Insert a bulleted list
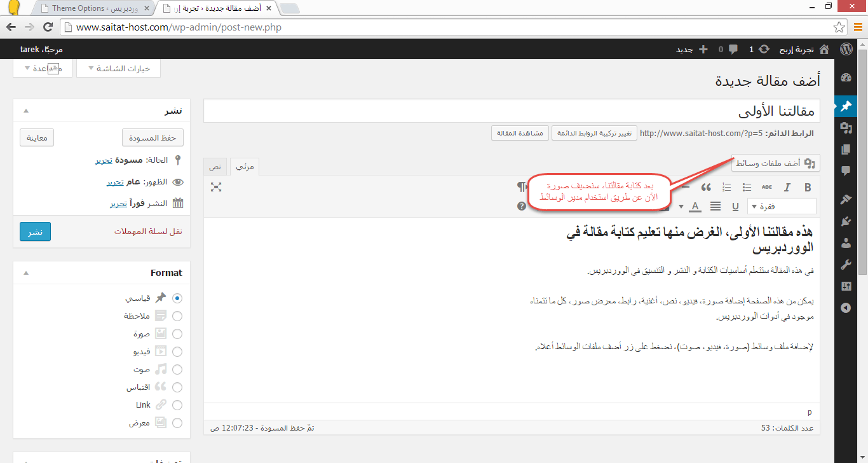 pyautogui.click(x=747, y=187)
